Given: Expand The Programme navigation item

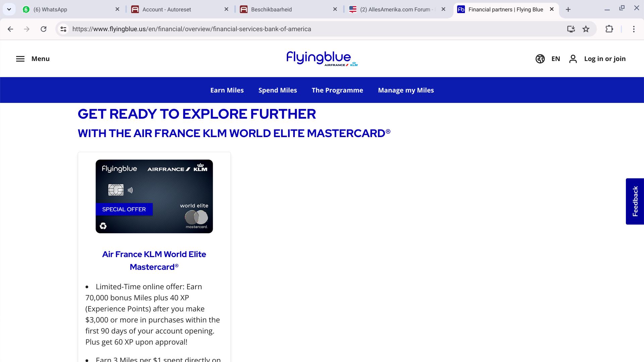Looking at the screenshot, I should click(x=337, y=90).
